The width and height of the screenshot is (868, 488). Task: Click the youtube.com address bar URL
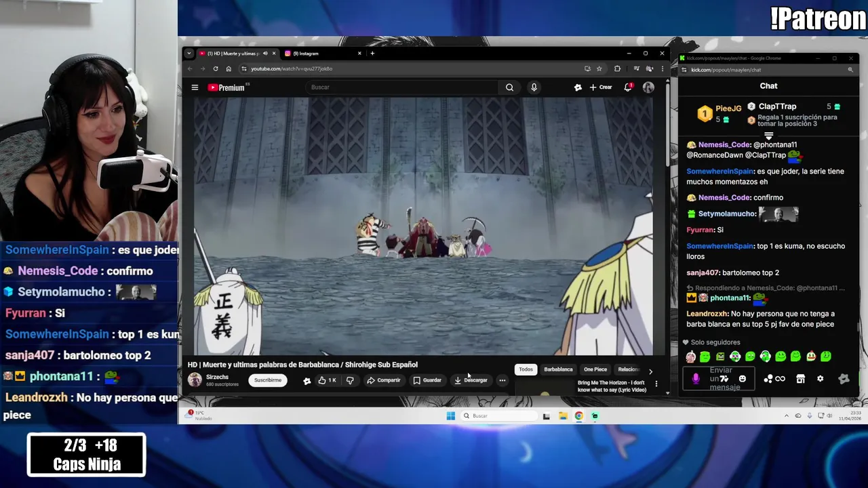tap(292, 68)
